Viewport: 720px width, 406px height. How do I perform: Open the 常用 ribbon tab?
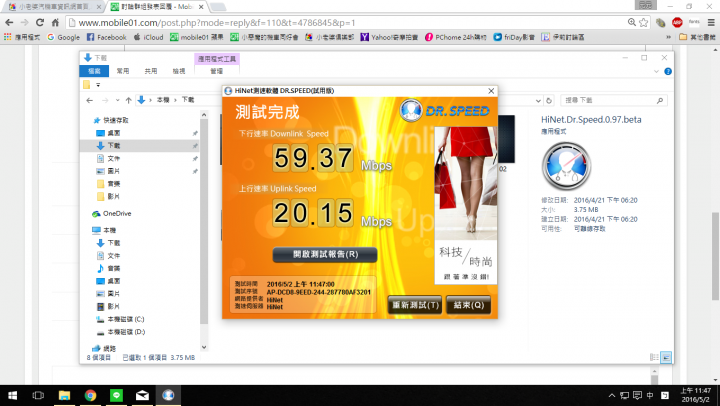pos(123,71)
